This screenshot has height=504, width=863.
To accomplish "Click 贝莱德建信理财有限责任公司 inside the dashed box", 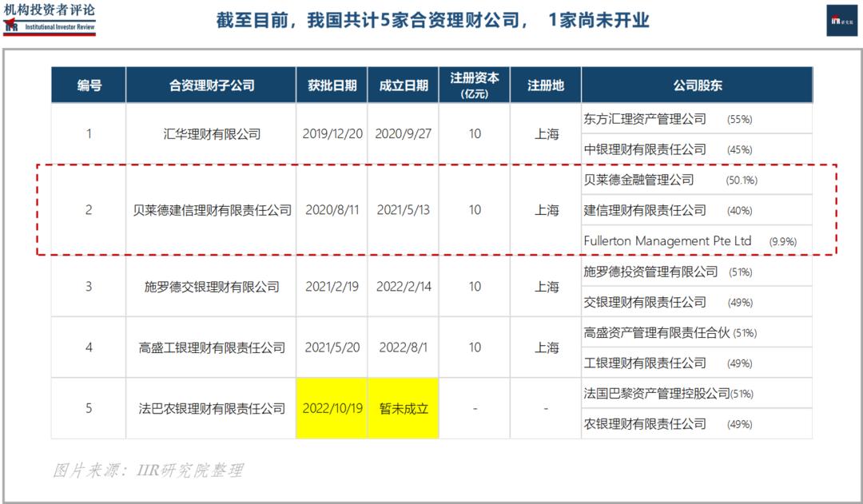I will 211,210.
